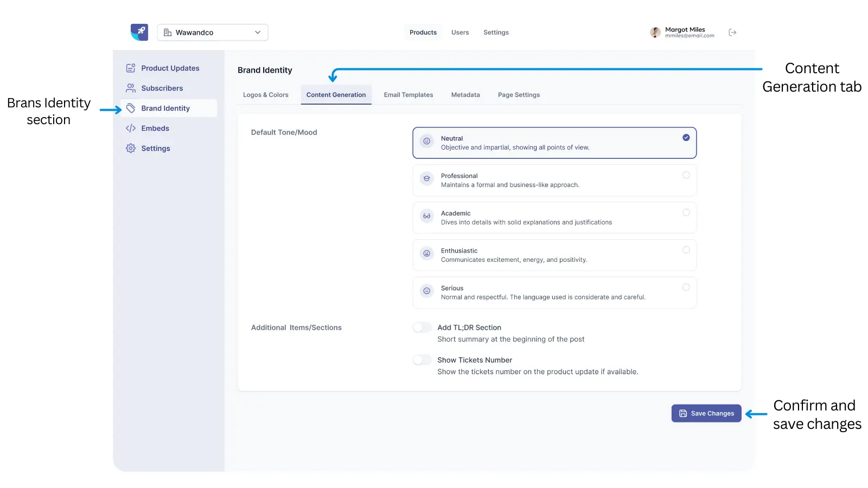Image resolution: width=868 pixels, height=488 pixels.
Task: Click the log out icon
Action: (732, 32)
